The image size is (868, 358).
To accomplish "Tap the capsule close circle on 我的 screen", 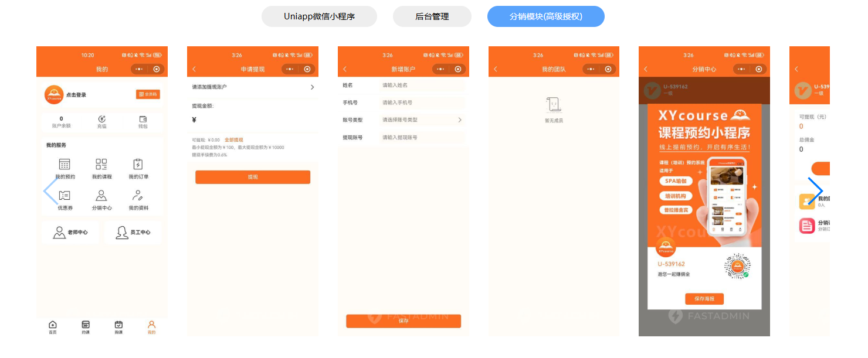I will 157,69.
